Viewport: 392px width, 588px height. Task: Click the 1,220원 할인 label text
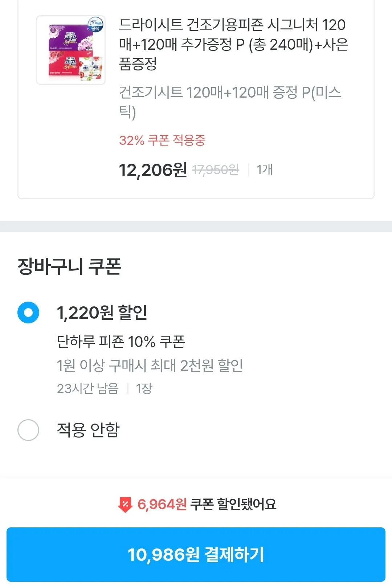pyautogui.click(x=102, y=313)
